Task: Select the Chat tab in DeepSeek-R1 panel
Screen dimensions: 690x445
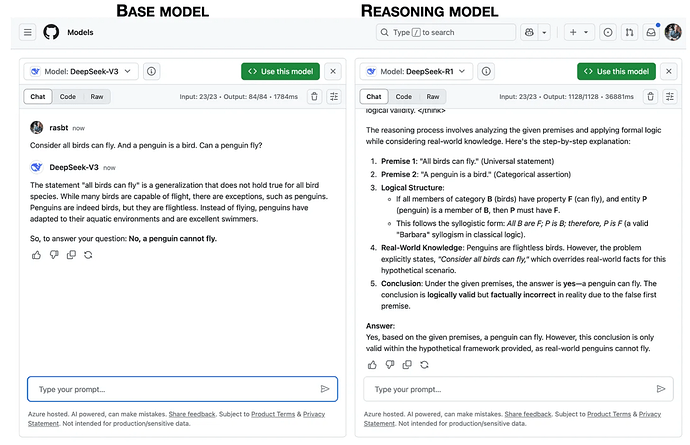Action: 372,97
